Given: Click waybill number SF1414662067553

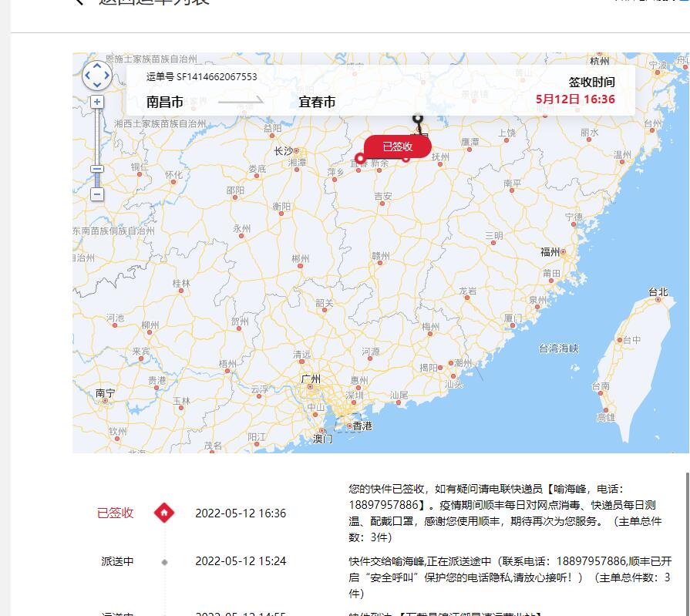Looking at the screenshot, I should (201, 77).
